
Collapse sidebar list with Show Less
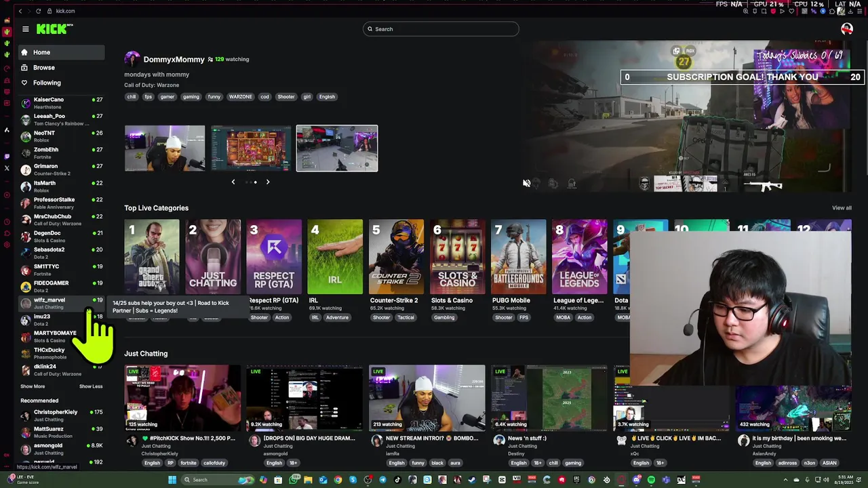(91, 386)
